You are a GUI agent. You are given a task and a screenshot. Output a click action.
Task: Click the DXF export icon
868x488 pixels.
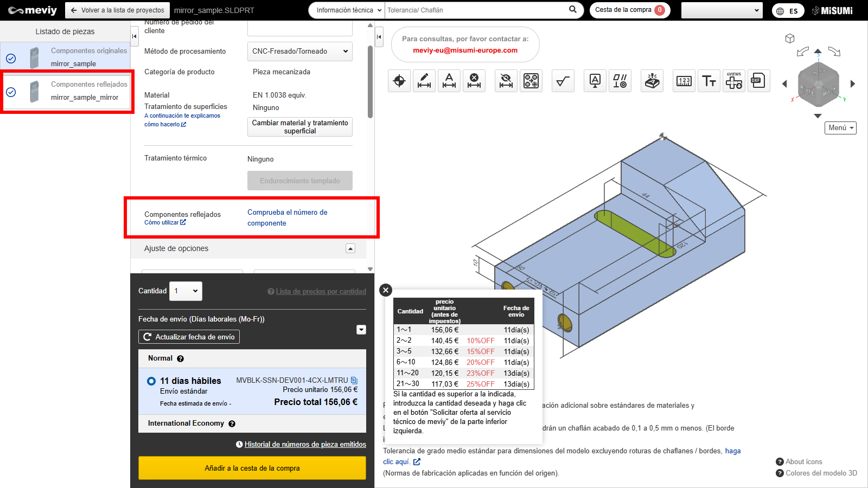click(758, 81)
